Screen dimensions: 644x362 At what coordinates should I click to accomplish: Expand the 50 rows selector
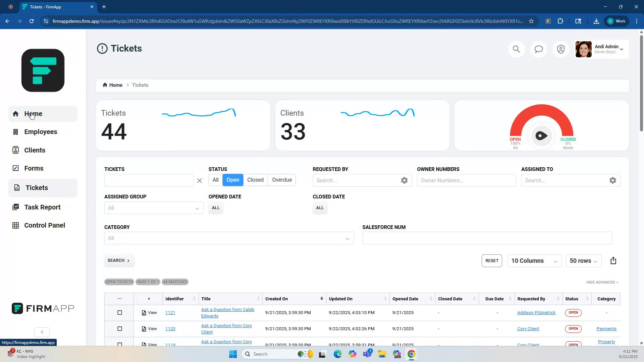(x=583, y=261)
